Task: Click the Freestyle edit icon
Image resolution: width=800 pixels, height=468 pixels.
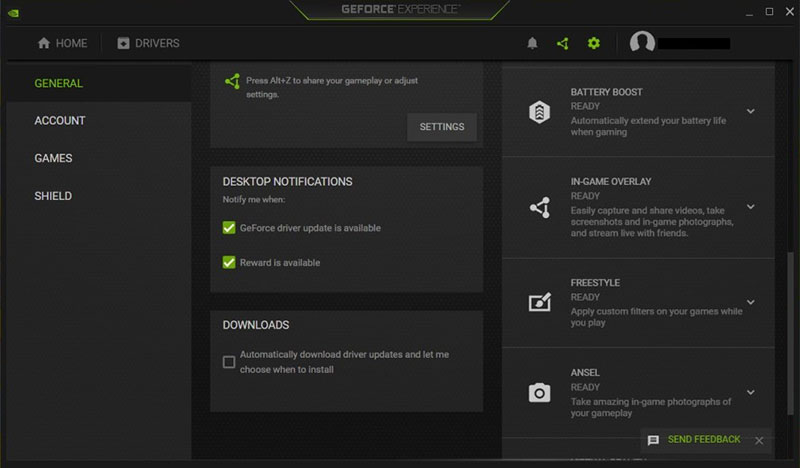Action: (540, 302)
